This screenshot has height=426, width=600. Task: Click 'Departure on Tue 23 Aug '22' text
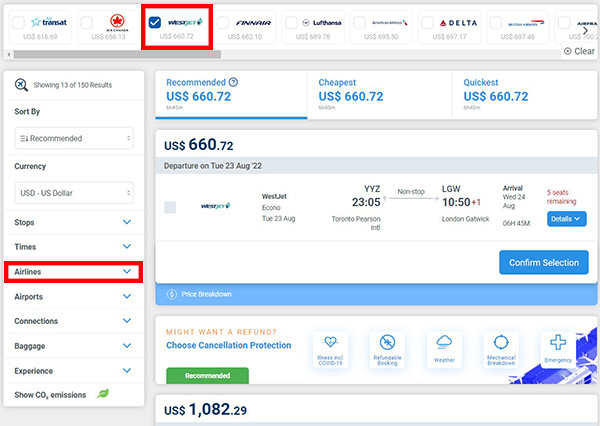click(213, 166)
